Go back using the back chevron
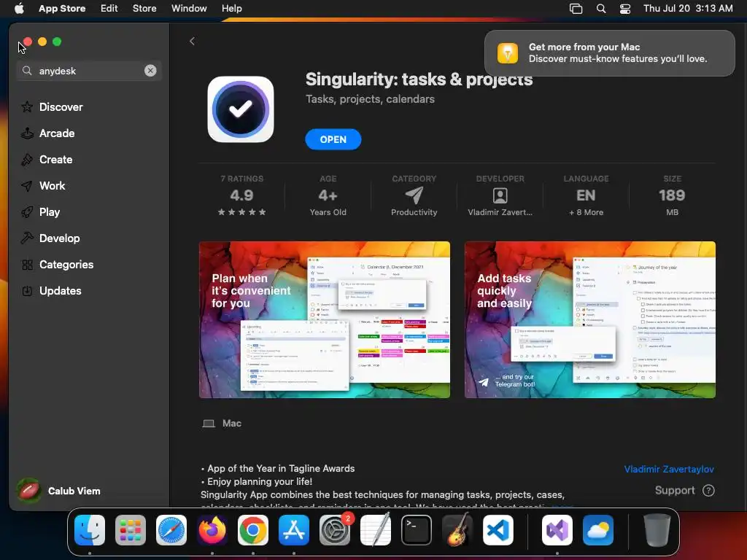747x560 pixels. tap(192, 41)
